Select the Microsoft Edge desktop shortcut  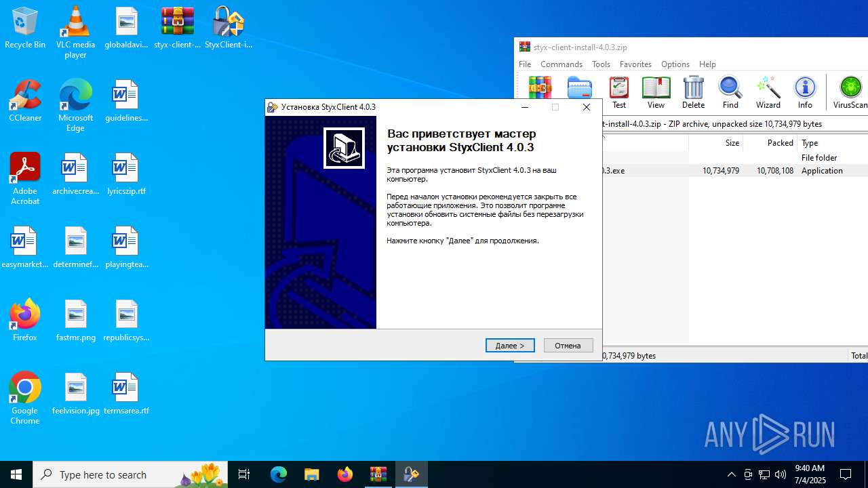click(75, 106)
